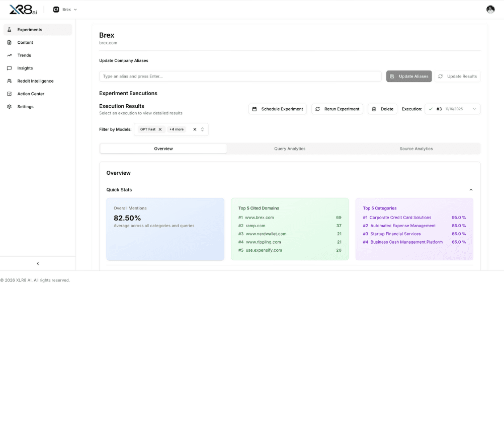
Task: Click the Delete trash icon
Action: click(x=373, y=109)
